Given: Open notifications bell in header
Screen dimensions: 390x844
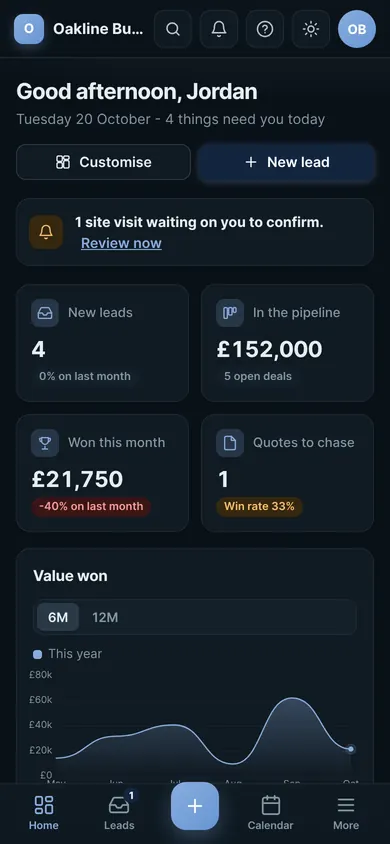Looking at the screenshot, I should pos(219,29).
